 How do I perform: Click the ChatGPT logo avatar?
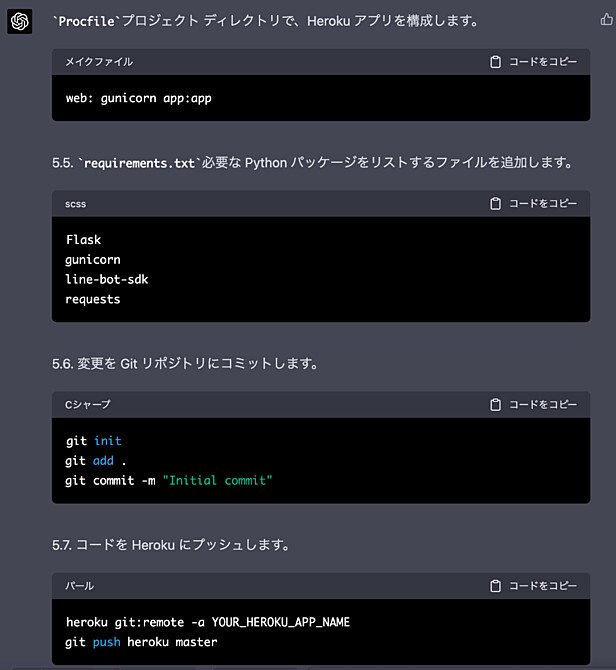[20, 21]
